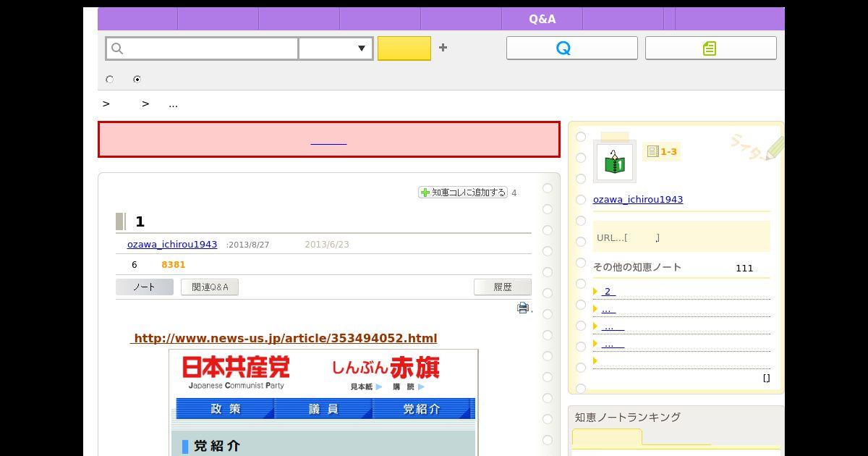Click the plus icon beside the yellow button

(443, 48)
